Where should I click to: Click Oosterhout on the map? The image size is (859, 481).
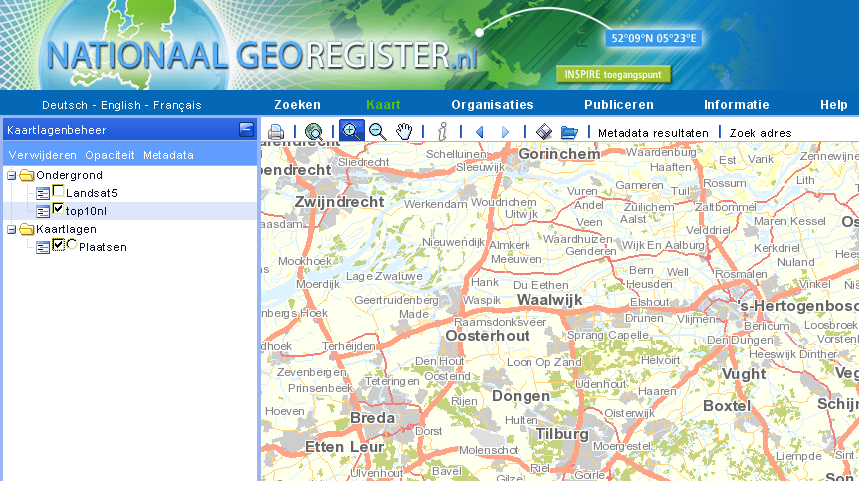[487, 336]
